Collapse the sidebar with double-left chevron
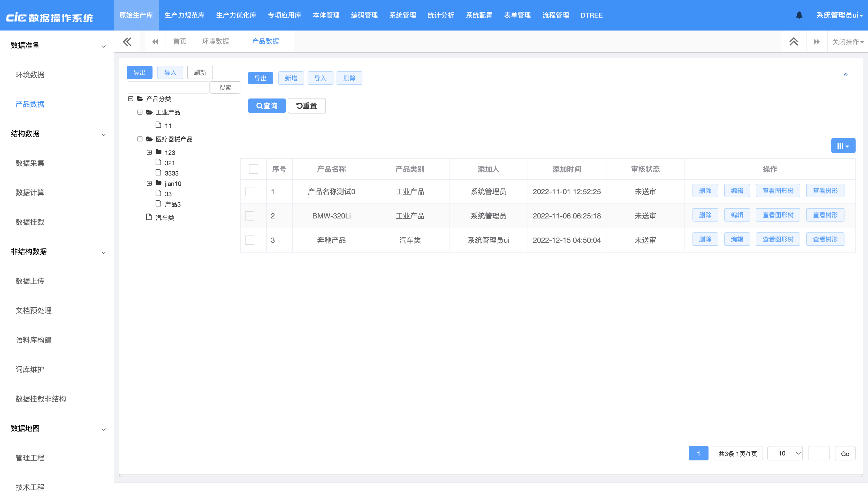Screen dimensions: 868x501 [x=127, y=42]
